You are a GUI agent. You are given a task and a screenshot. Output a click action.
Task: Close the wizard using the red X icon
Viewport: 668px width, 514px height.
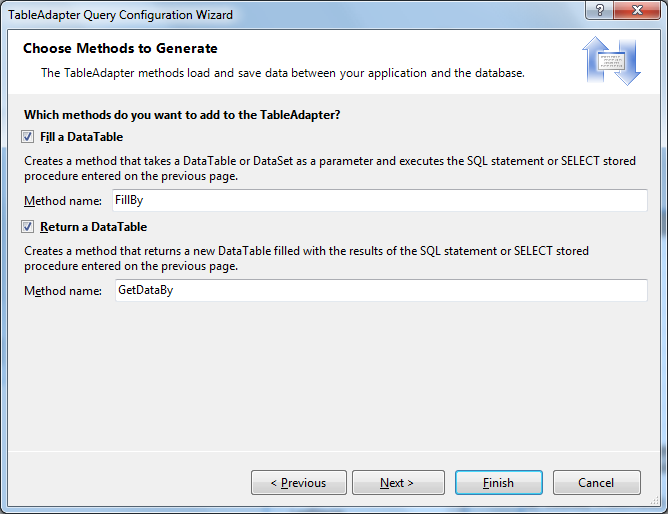click(637, 10)
